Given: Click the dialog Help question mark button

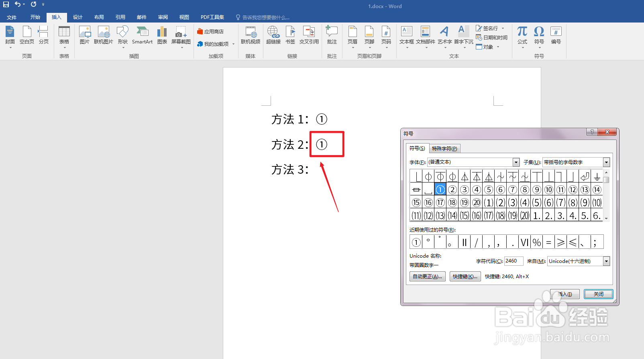Looking at the screenshot, I should point(592,132).
